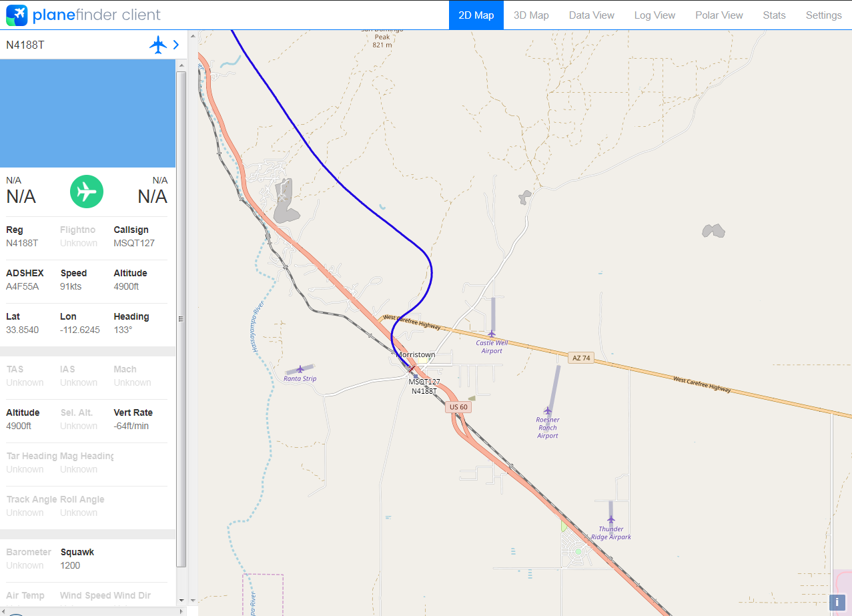Click the Lon value -112.6245
The image size is (852, 616).
tap(80, 330)
